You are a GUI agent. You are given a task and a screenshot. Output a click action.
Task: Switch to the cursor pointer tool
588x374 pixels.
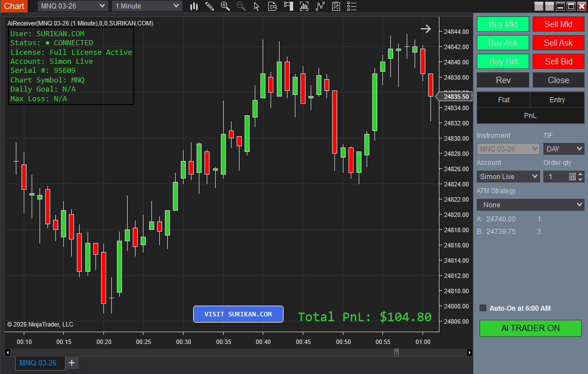click(257, 6)
